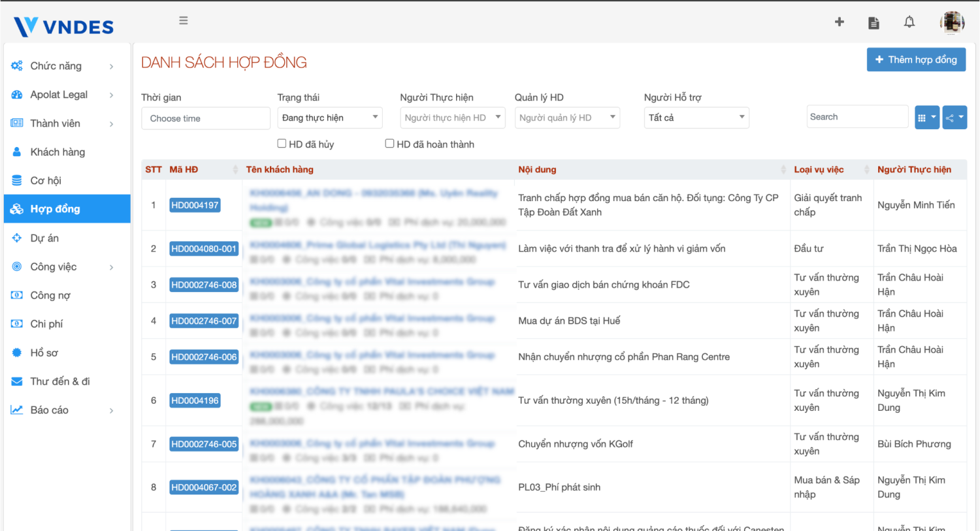Open contract HD0004197 link

pos(195,205)
